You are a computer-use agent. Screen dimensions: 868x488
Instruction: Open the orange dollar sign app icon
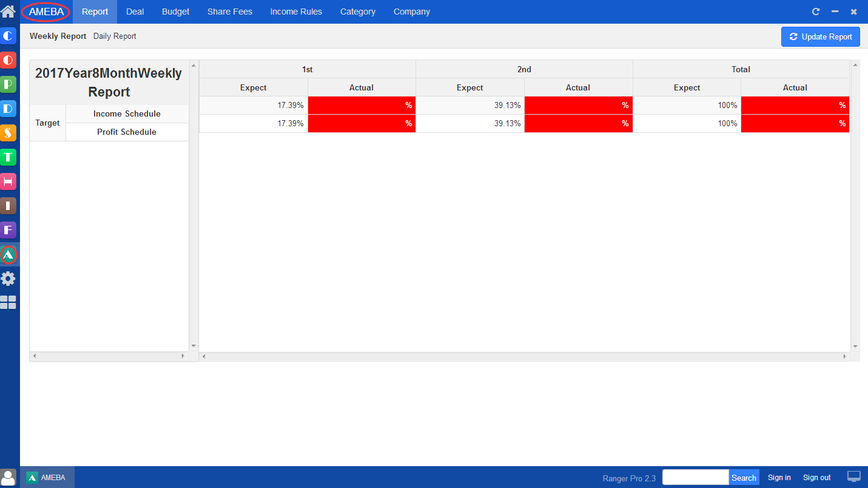pyautogui.click(x=8, y=133)
